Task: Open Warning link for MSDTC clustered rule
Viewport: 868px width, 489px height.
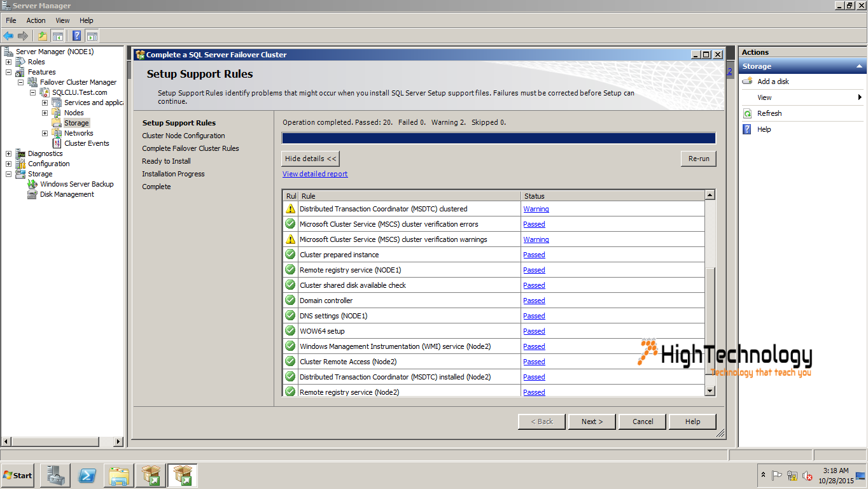Action: pos(536,209)
